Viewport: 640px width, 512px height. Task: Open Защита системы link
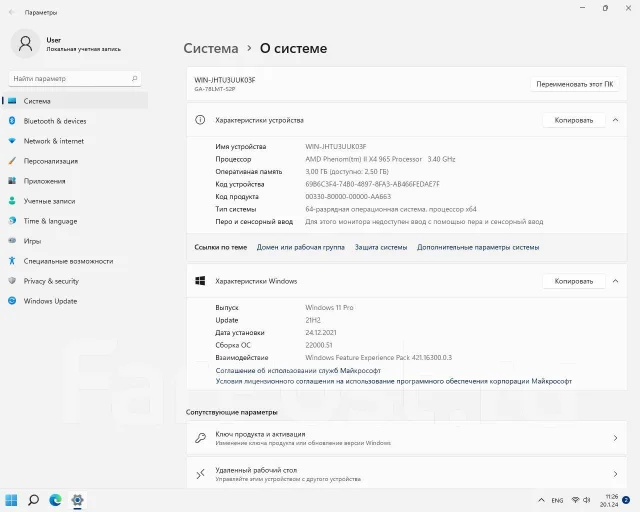[x=381, y=247]
